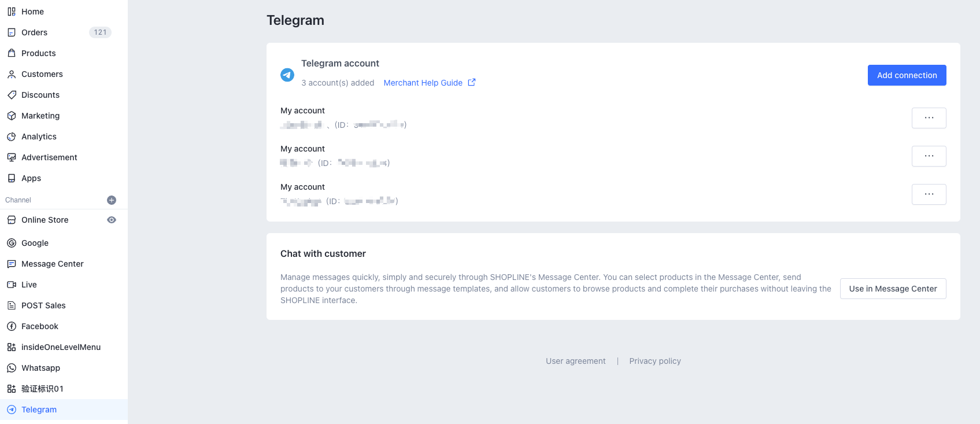980x424 pixels.
Task: Open the Merchant Help Guide link
Action: [423, 83]
